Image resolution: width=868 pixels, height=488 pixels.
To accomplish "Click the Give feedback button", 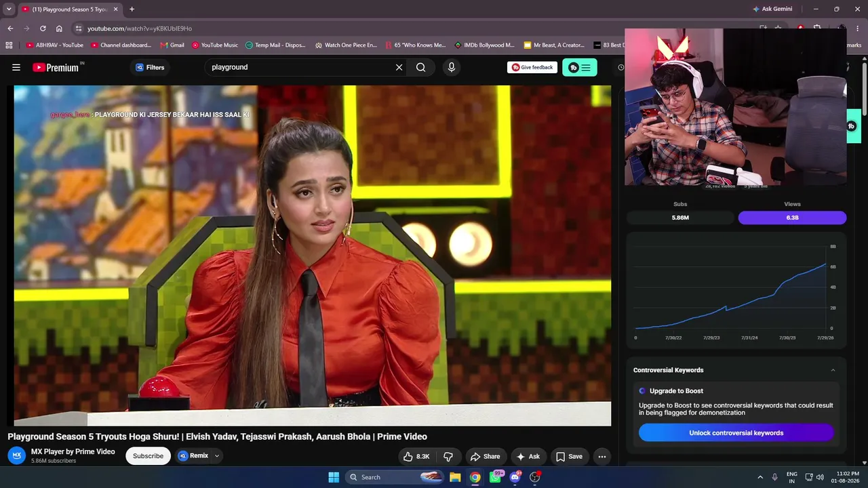I will pyautogui.click(x=532, y=67).
